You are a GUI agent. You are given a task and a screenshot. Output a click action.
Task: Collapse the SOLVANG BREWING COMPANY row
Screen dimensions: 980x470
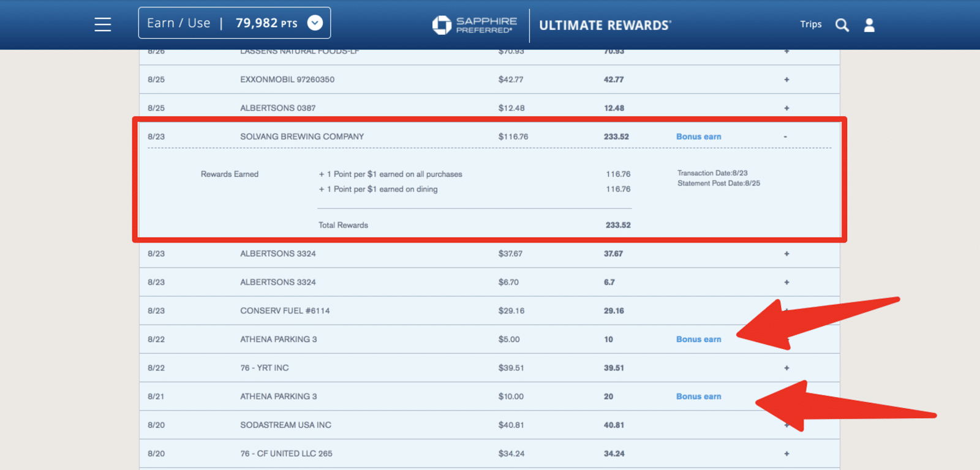click(785, 137)
